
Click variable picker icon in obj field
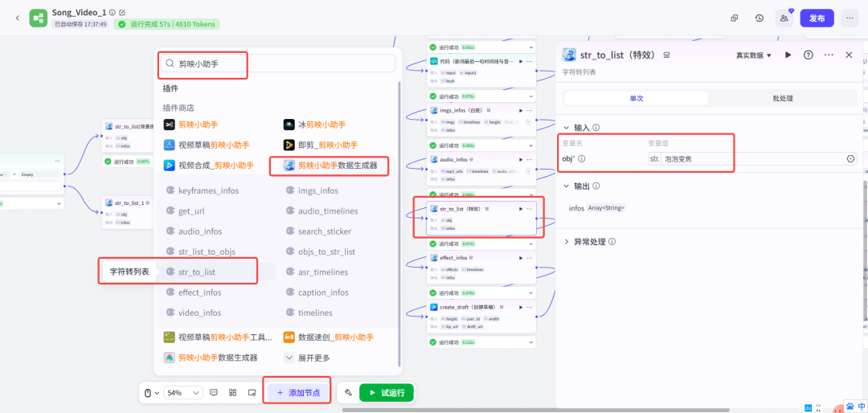click(x=850, y=159)
